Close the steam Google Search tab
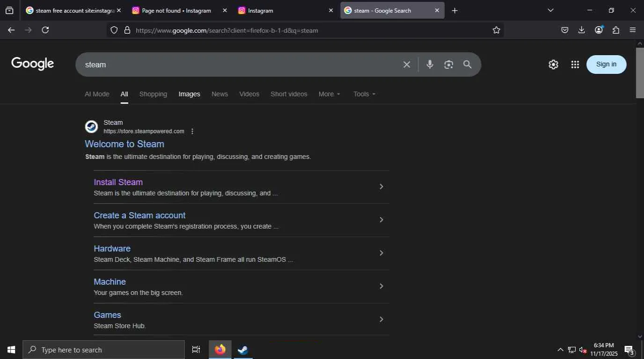This screenshot has height=359, width=644. click(437, 10)
